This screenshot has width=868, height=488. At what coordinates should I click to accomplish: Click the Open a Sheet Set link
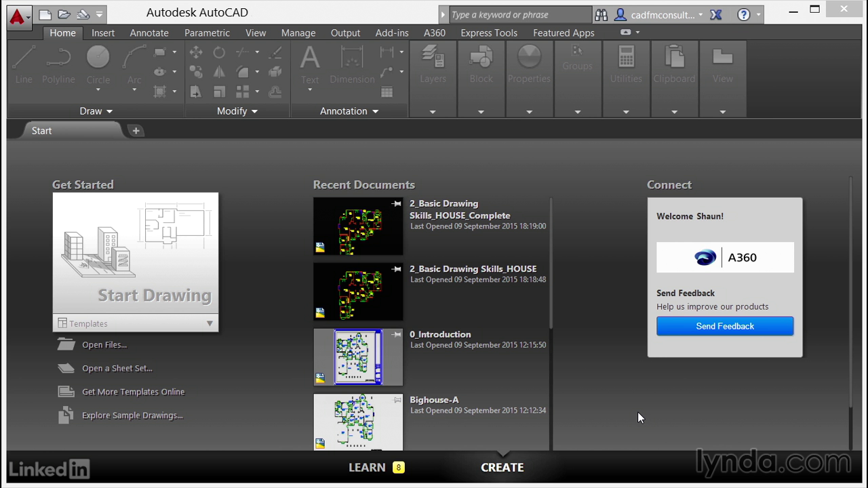[117, 368]
